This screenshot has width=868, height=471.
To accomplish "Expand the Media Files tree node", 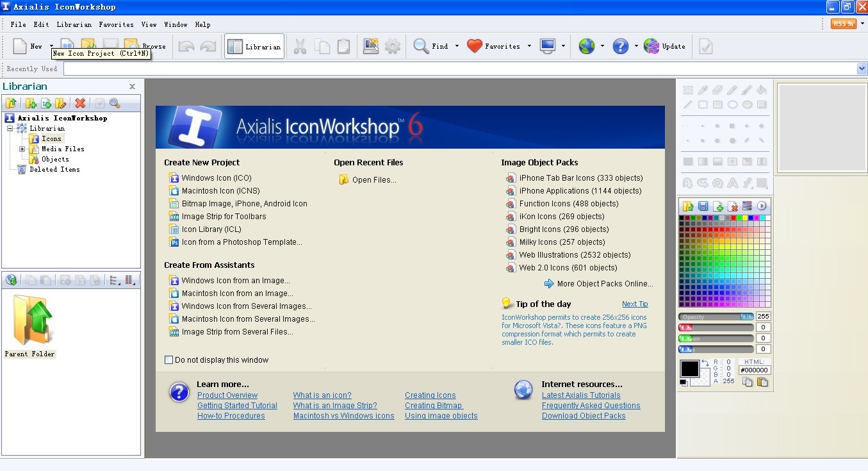I will pos(22,149).
